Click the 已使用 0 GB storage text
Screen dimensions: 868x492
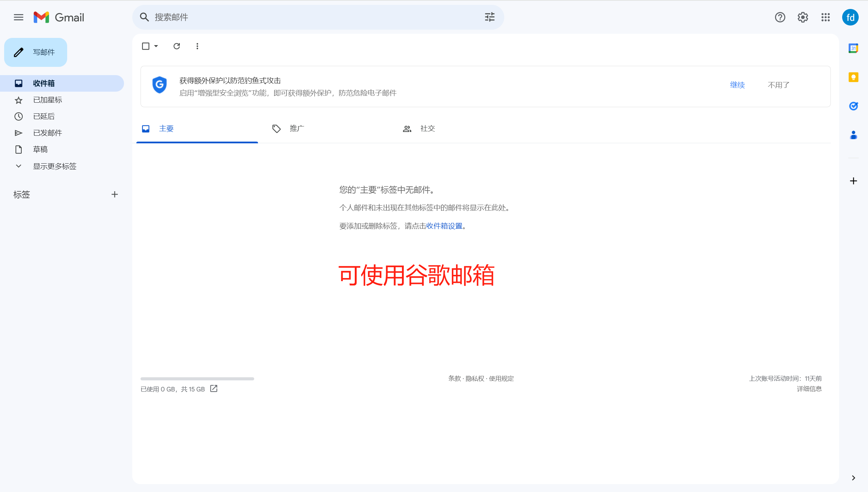click(x=173, y=389)
